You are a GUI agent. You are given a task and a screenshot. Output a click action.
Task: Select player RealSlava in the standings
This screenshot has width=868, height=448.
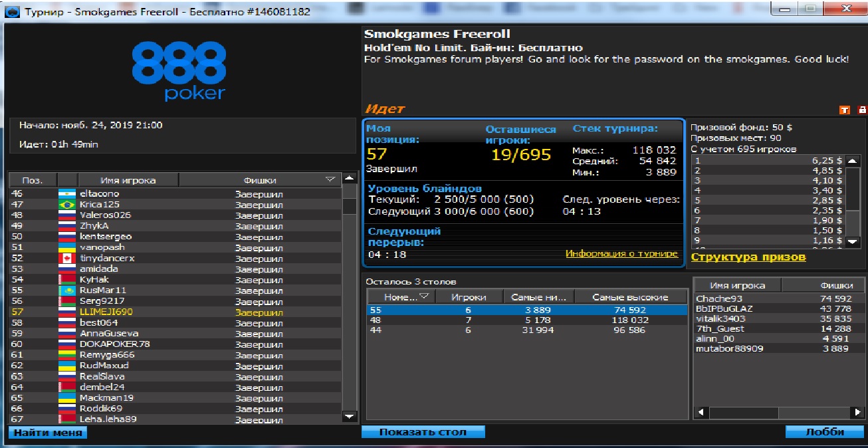tap(175, 376)
